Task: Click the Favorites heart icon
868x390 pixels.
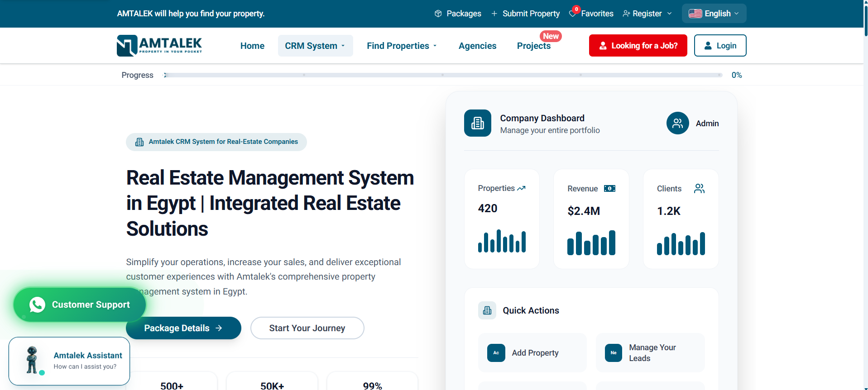Action: pyautogui.click(x=573, y=14)
